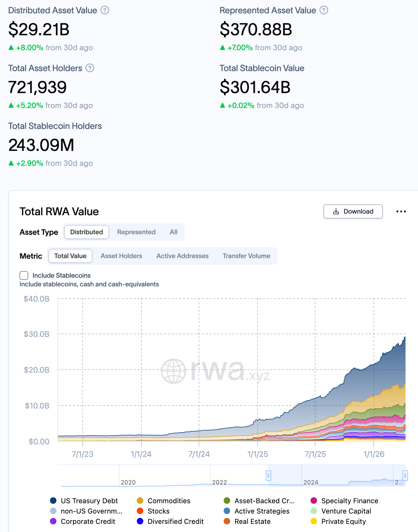Enable the Include Stablecoins checkbox
The width and height of the screenshot is (418, 532).
pyautogui.click(x=24, y=275)
